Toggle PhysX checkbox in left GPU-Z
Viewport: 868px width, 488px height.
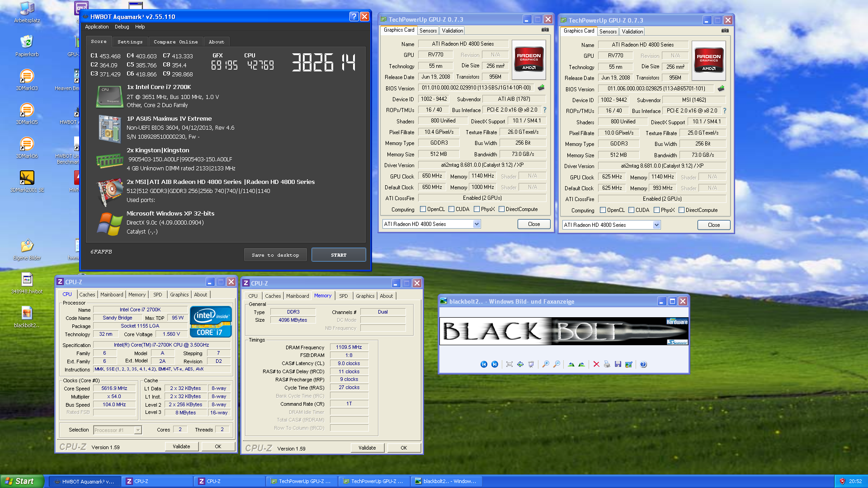click(x=477, y=209)
